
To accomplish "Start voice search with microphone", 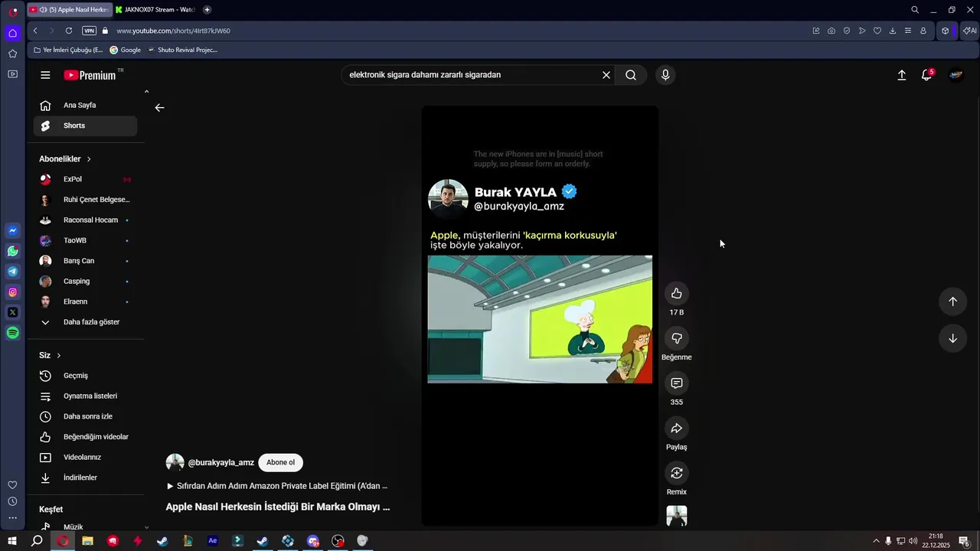I will [665, 75].
